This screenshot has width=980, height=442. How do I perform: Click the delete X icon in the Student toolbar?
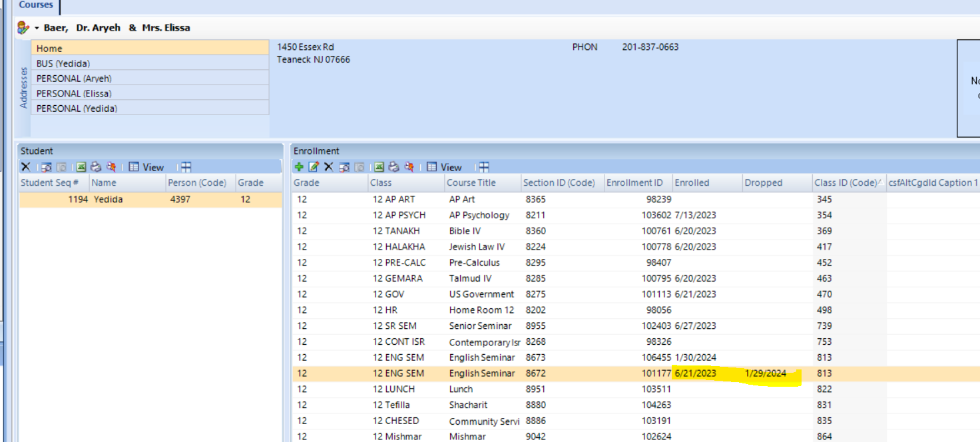(x=25, y=167)
